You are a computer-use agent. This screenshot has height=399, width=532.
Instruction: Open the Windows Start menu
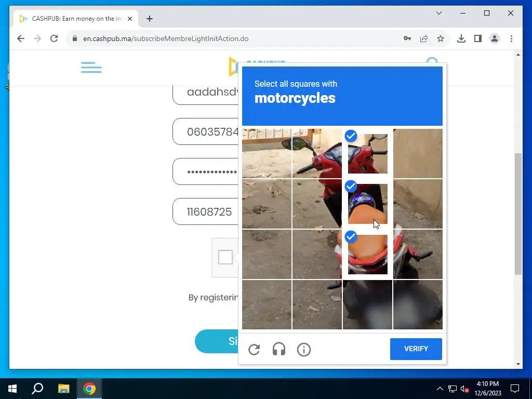click(x=12, y=389)
